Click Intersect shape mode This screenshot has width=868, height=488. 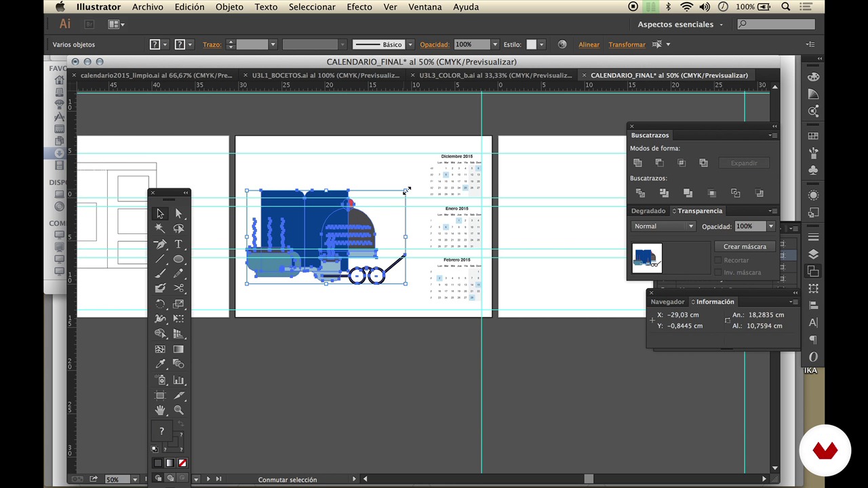point(682,163)
